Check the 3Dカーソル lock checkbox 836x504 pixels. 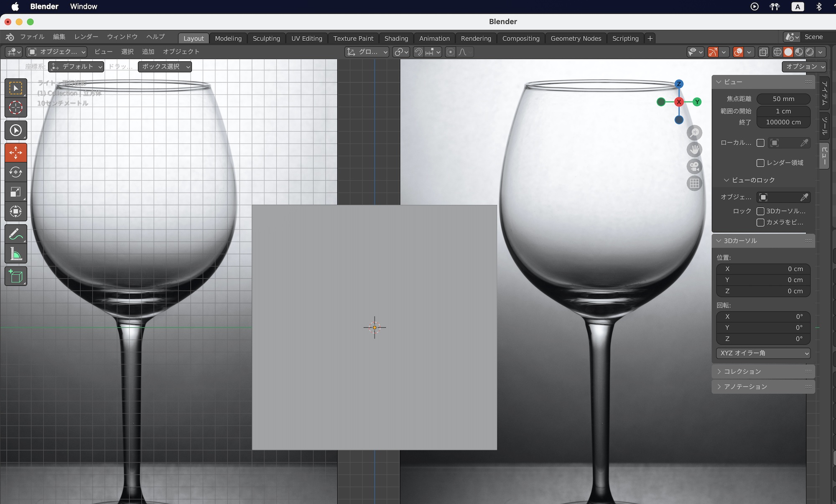pos(760,211)
